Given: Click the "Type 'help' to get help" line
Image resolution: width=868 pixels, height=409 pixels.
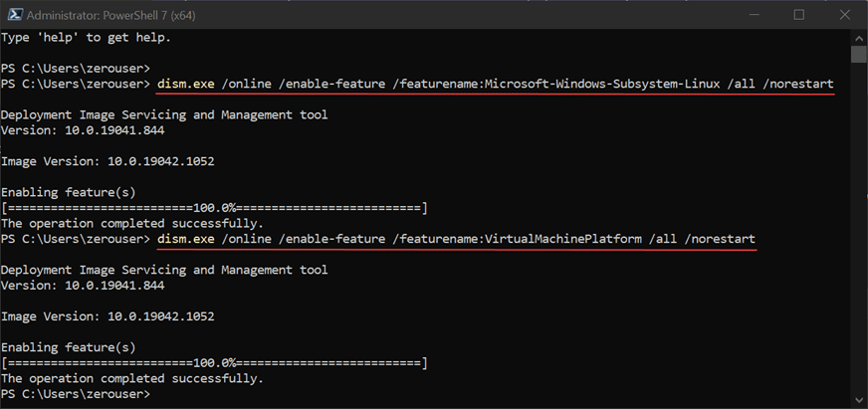Looking at the screenshot, I should [86, 38].
